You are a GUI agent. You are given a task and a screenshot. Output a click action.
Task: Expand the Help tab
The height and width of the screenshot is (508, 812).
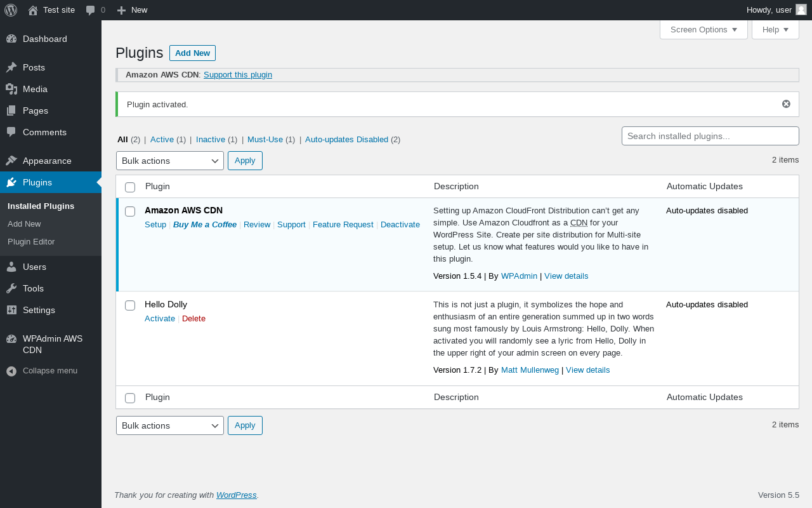[x=775, y=30]
